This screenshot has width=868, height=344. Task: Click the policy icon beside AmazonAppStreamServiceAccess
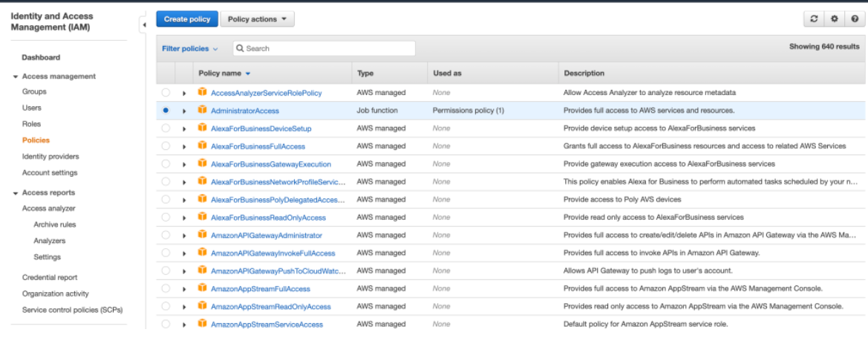coord(202,323)
